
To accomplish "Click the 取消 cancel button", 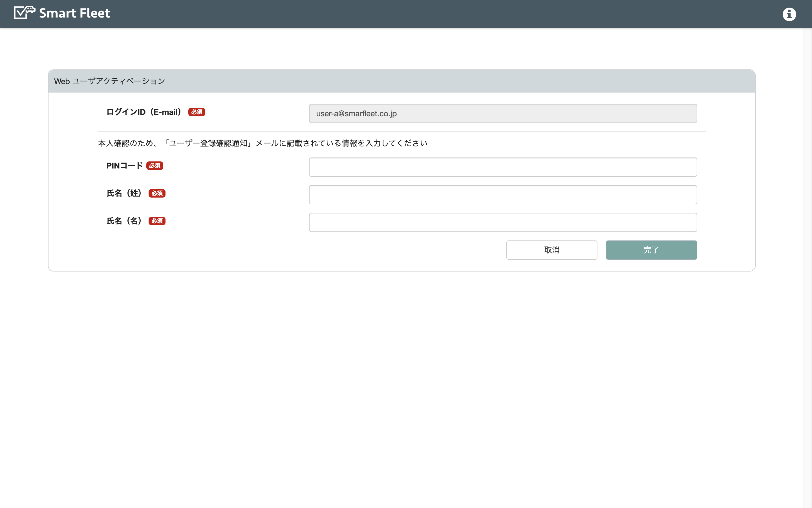I will coord(551,250).
